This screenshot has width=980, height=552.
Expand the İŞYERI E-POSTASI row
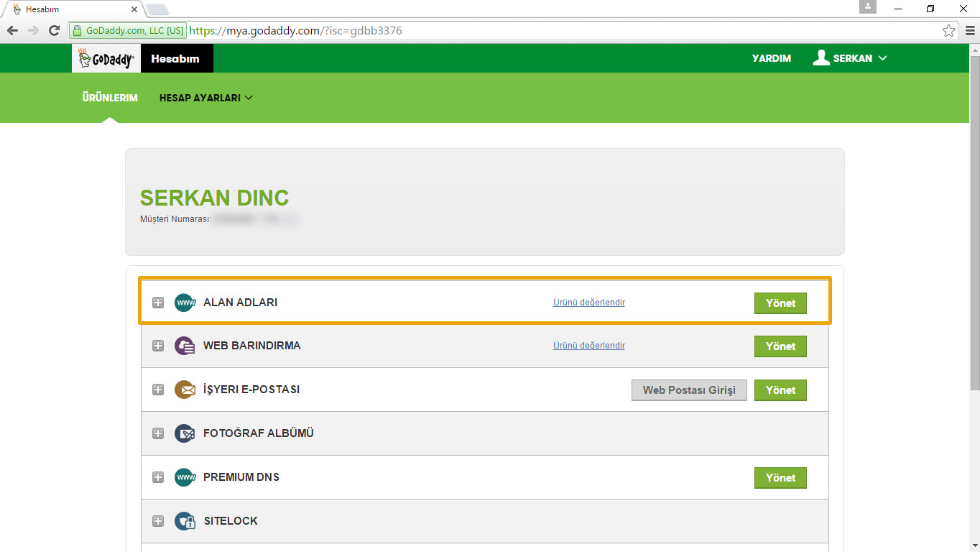(x=158, y=390)
